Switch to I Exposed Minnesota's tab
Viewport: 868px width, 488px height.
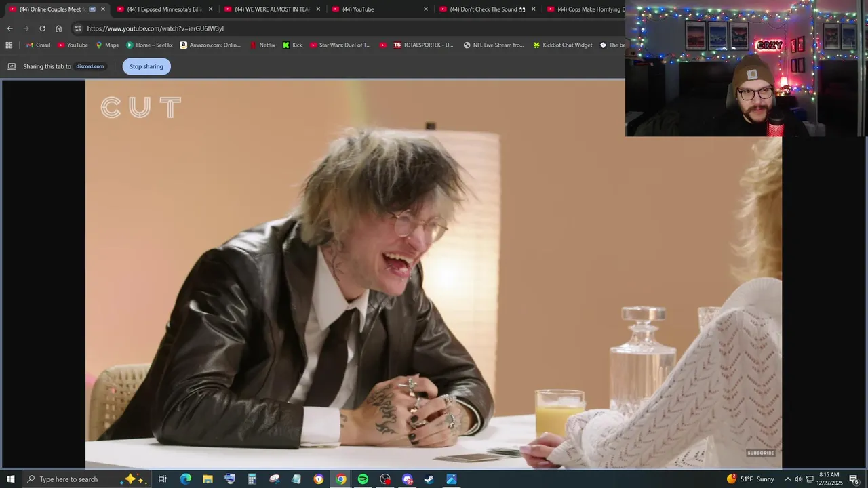click(x=163, y=9)
